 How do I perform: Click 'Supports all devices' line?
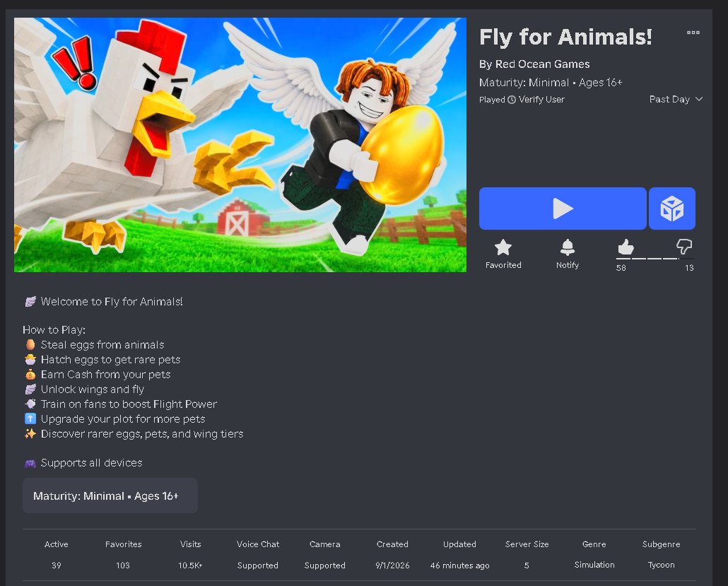click(x=91, y=462)
